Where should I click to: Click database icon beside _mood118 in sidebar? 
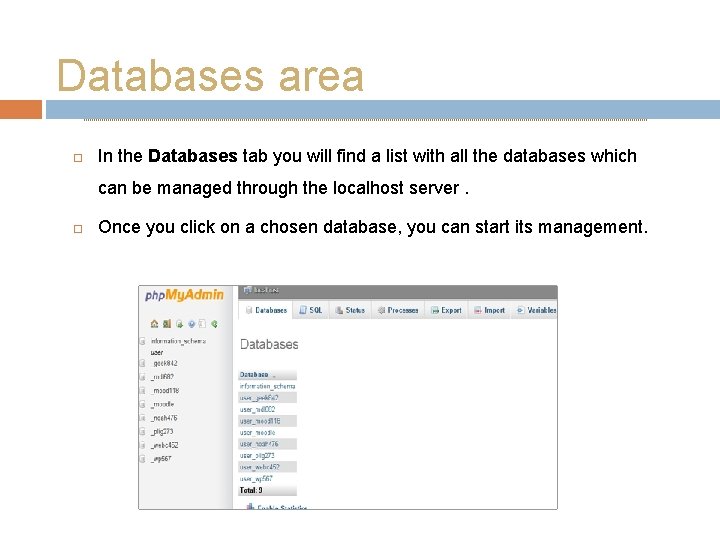click(142, 391)
